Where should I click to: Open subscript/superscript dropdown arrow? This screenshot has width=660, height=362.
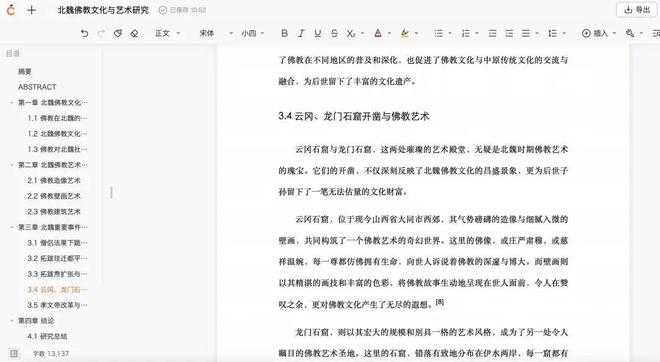362,33
